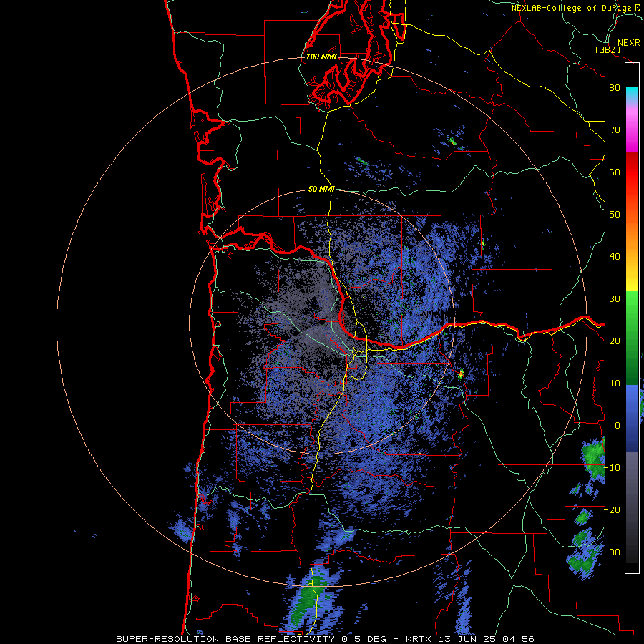Viewport: 644px width, 644px height.
Task: Select the 20 value on the dBZ scale
Action: click(615, 341)
